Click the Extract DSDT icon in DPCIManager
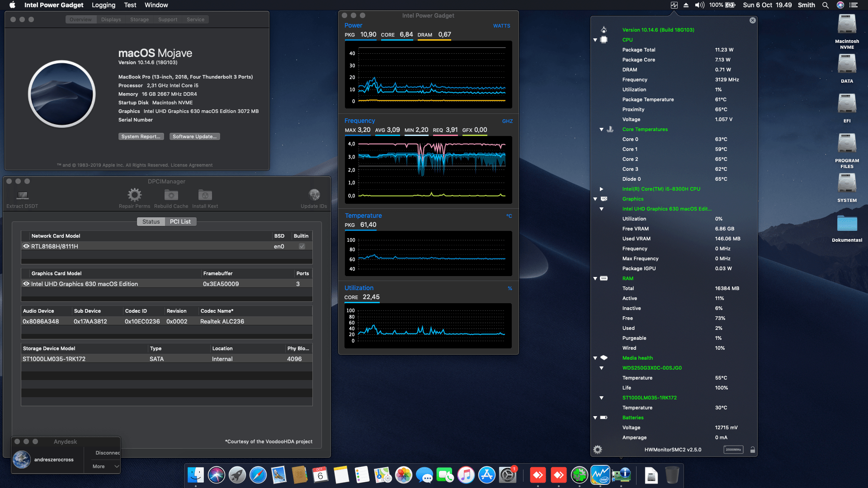Screen dimensions: 868x488 tap(21, 195)
